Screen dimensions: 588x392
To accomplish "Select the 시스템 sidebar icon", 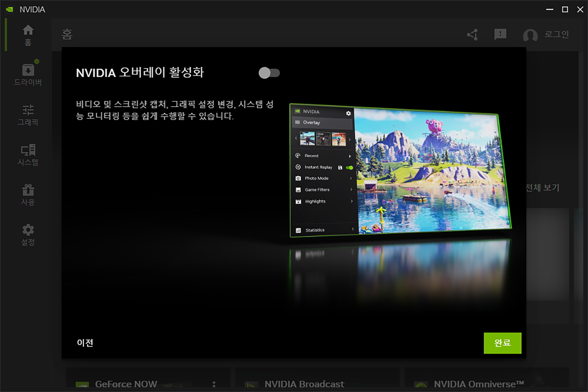I will [x=28, y=150].
